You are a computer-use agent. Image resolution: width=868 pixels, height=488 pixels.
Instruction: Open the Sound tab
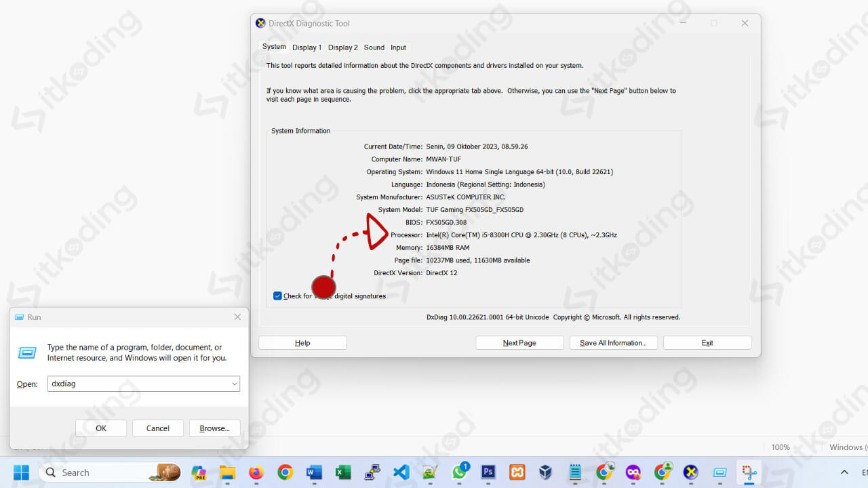click(374, 47)
